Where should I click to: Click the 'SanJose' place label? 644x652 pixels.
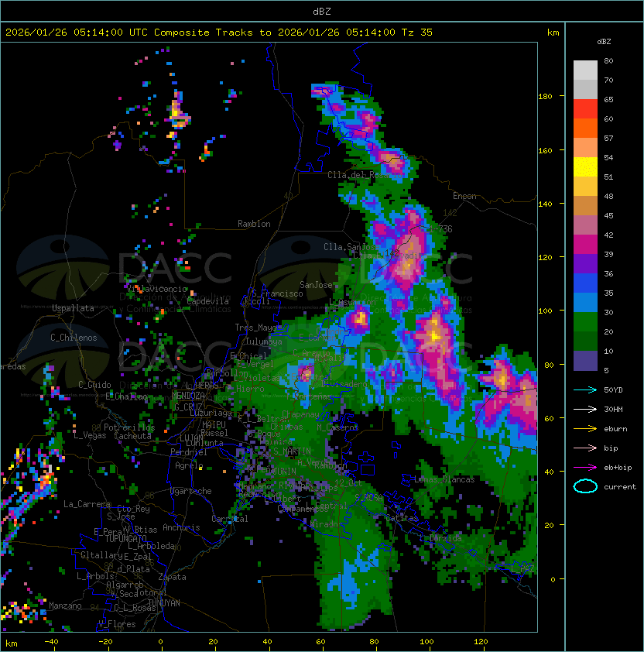[316, 285]
